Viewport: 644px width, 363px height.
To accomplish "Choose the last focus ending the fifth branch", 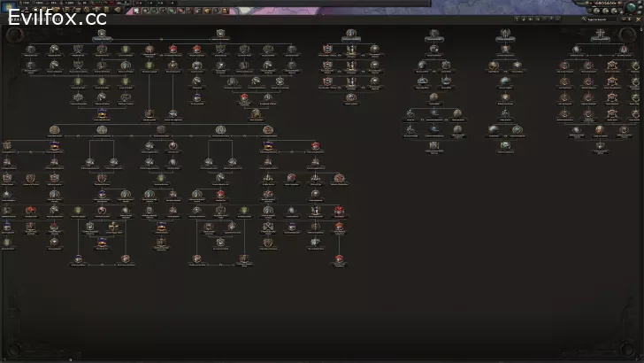I will (x=504, y=145).
